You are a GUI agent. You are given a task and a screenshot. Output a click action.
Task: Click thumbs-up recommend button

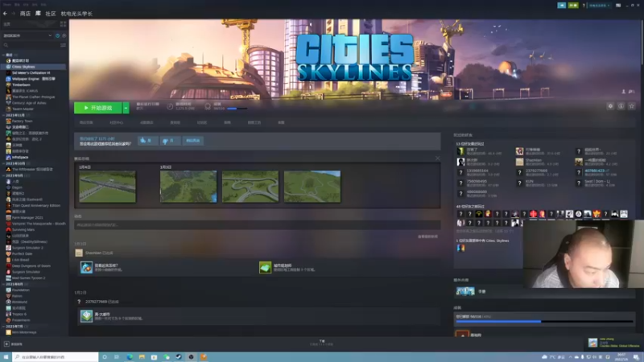147,141
